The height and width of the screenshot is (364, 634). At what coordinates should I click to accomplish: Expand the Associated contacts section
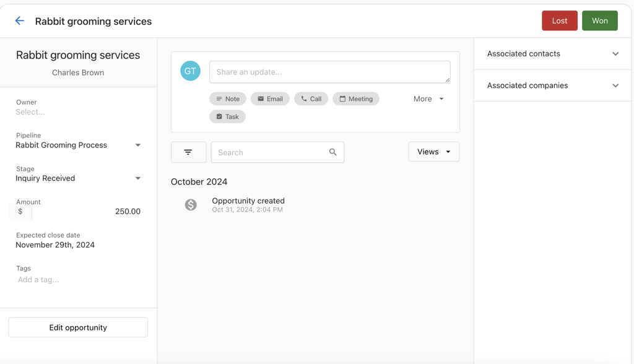pyautogui.click(x=615, y=54)
